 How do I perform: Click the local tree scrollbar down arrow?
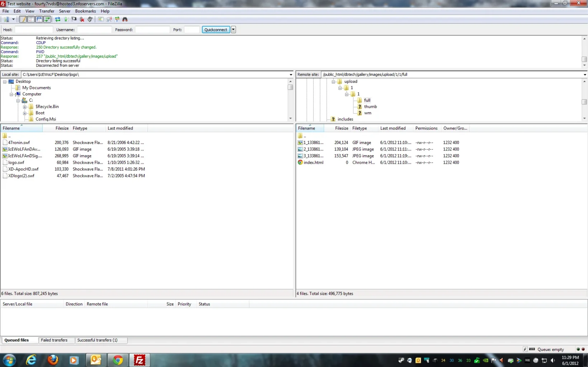(x=290, y=119)
